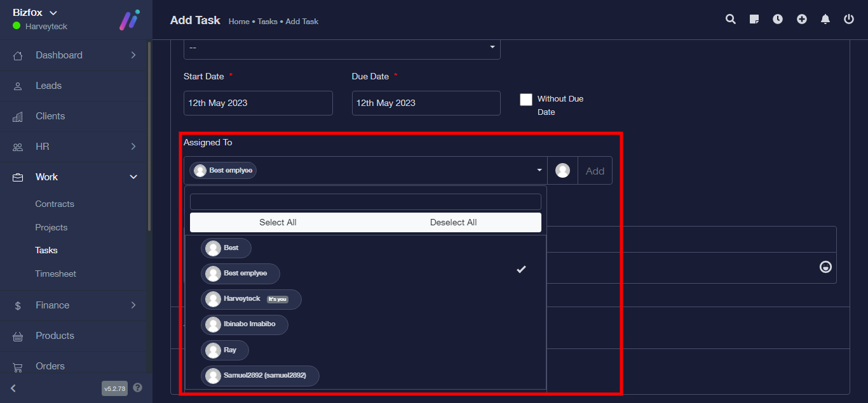The height and width of the screenshot is (403, 868).
Task: Deselect Best emplyee in the list
Action: pos(241,274)
